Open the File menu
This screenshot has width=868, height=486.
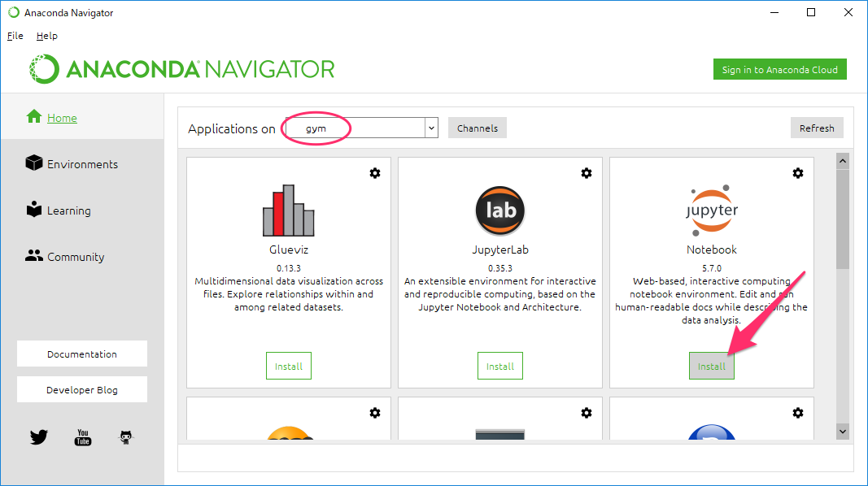(15, 36)
